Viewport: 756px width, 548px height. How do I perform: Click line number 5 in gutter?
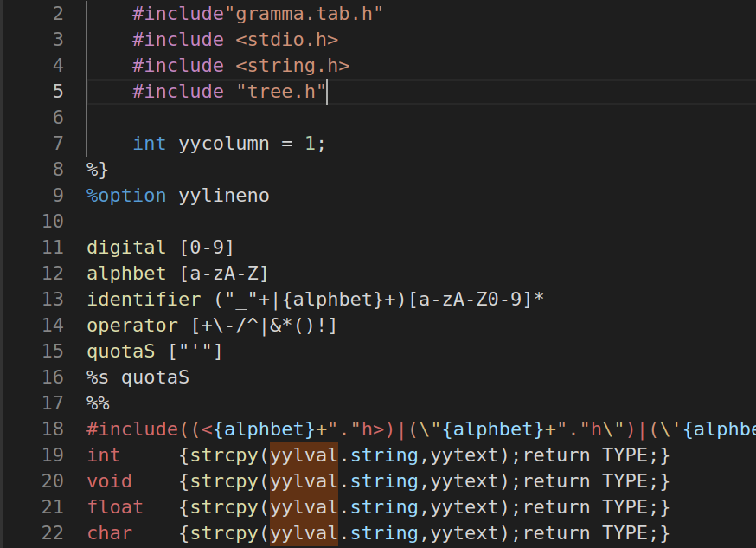(58, 91)
